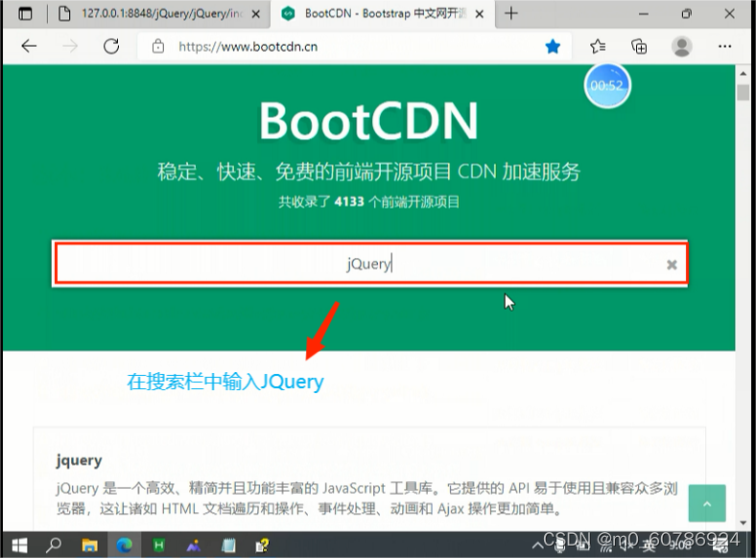View site security lock information
Viewport: 756px width, 558px height.
tap(158, 46)
